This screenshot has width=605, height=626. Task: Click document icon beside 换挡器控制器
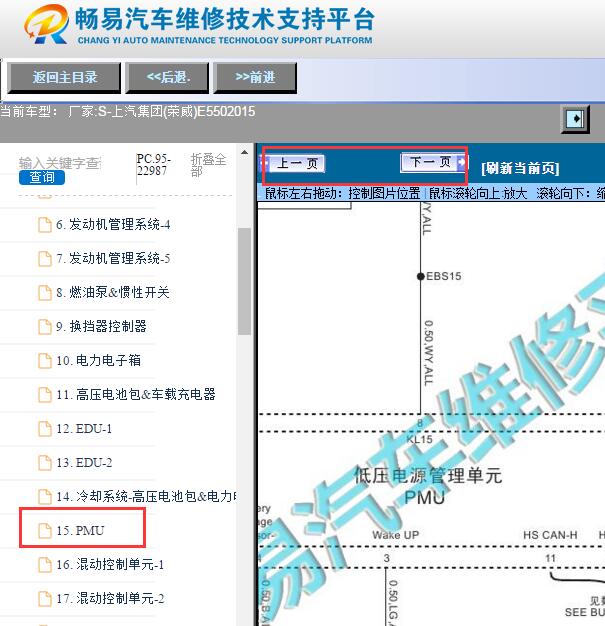45,327
